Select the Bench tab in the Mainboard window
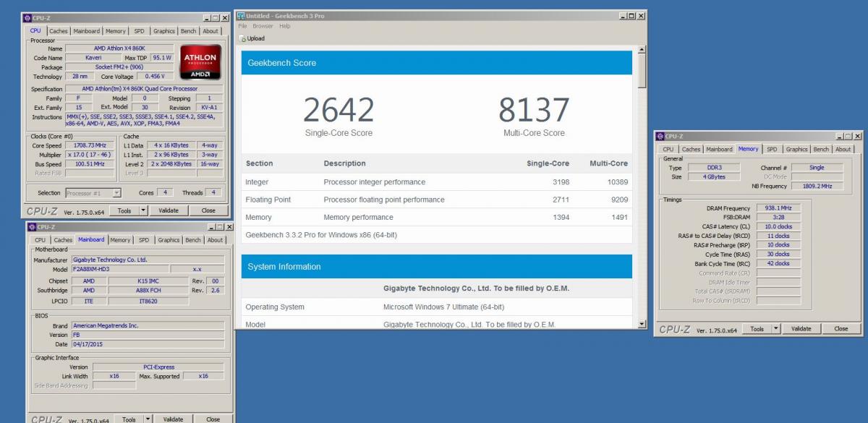The height and width of the screenshot is (423, 868). tap(193, 240)
